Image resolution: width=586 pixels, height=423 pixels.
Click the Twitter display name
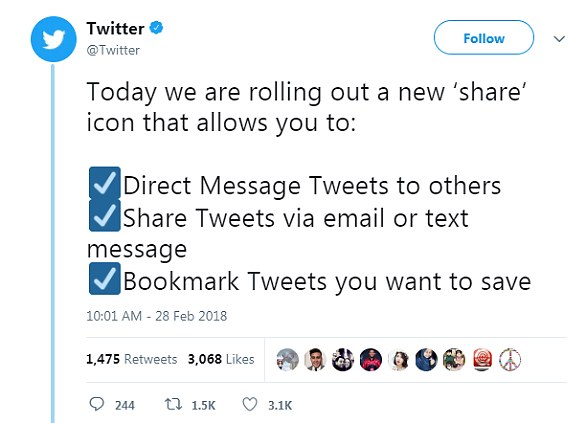(x=115, y=28)
